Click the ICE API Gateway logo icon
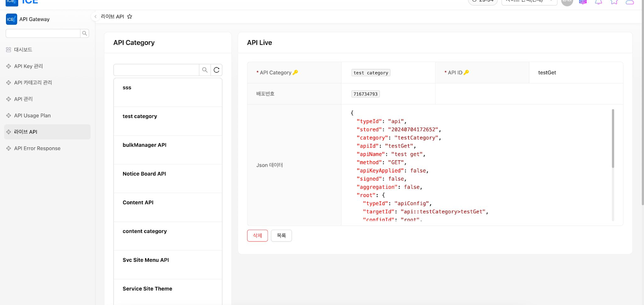 [11, 19]
